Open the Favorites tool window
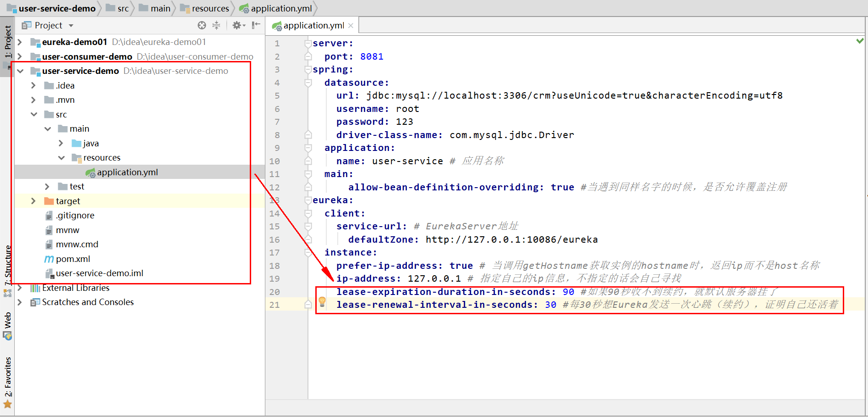Screen dimensions: 868x417 [7, 383]
